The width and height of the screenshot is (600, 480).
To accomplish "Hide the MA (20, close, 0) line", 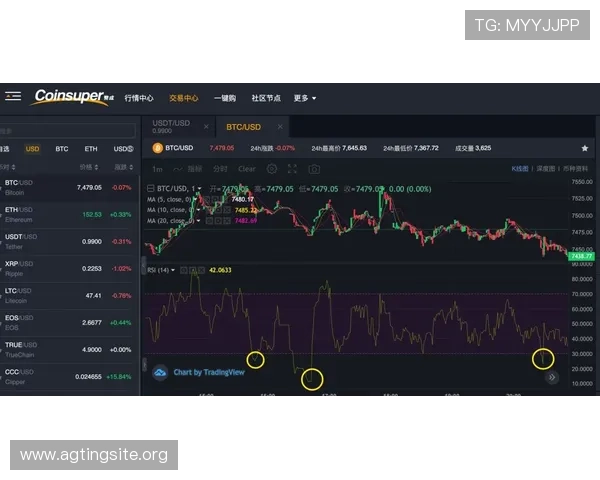I will [209, 220].
